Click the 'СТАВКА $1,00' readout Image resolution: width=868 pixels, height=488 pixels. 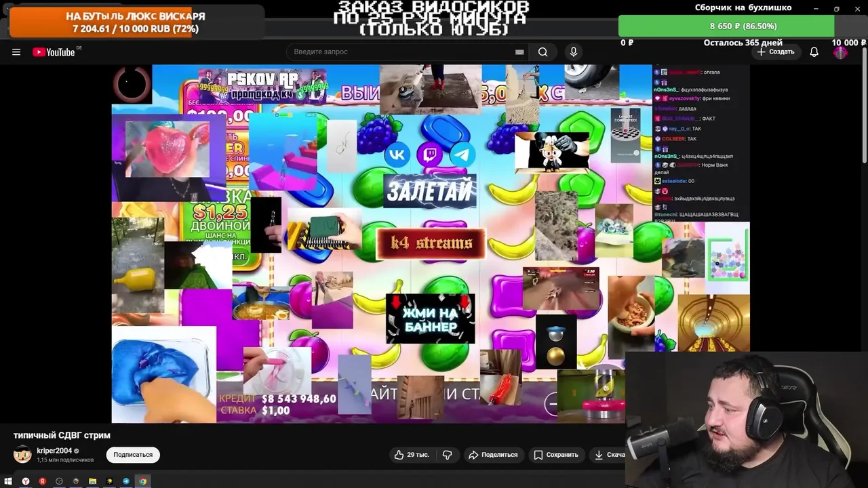(255, 411)
